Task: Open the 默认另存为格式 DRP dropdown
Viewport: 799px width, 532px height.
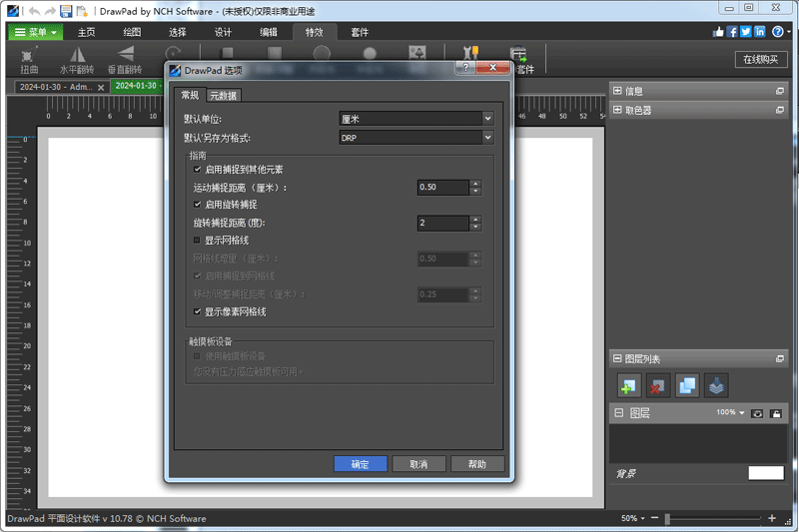Action: point(416,138)
